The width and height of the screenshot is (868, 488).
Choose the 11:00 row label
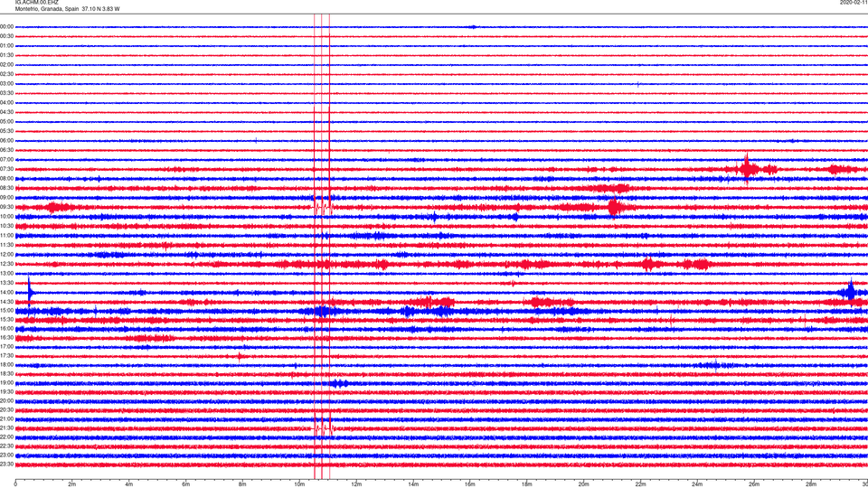7,236
